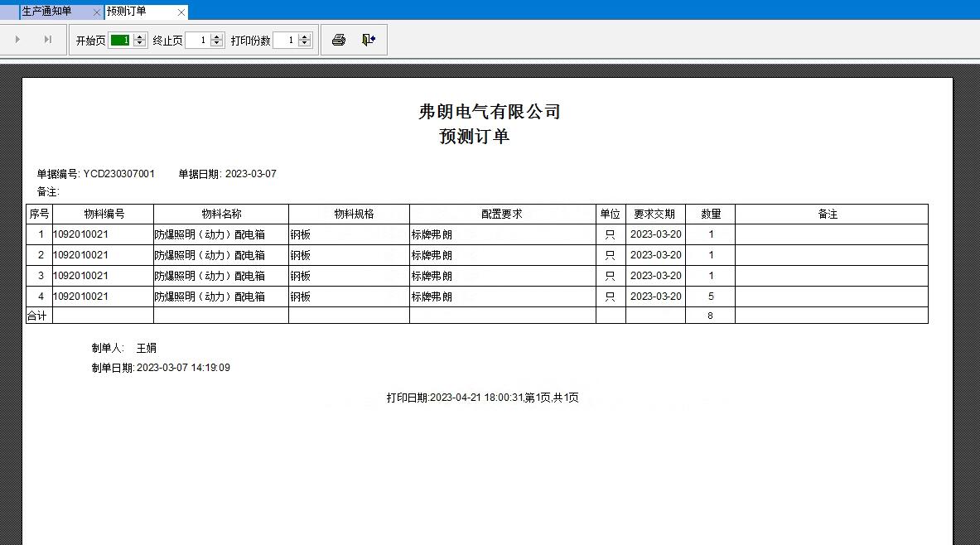
Task: Switch to the 生产通知单 tab
Action: (x=46, y=12)
